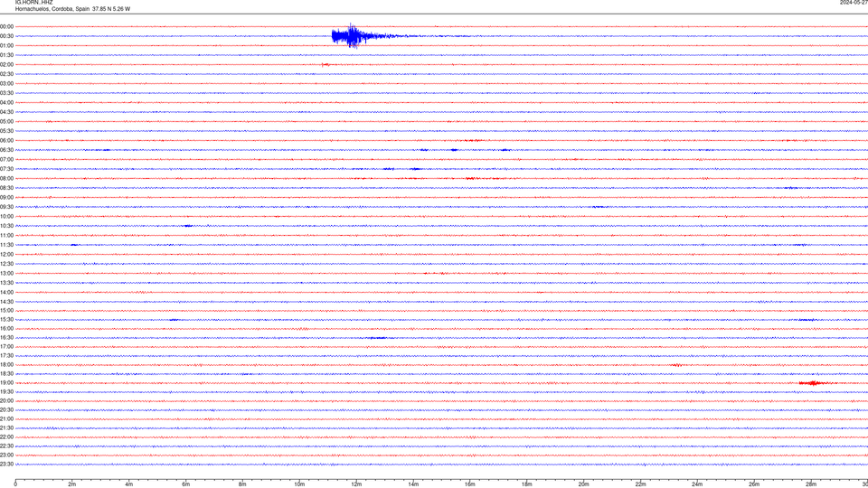The width and height of the screenshot is (868, 488).
Task: Click the 16:30 time label
Action: click(x=6, y=337)
